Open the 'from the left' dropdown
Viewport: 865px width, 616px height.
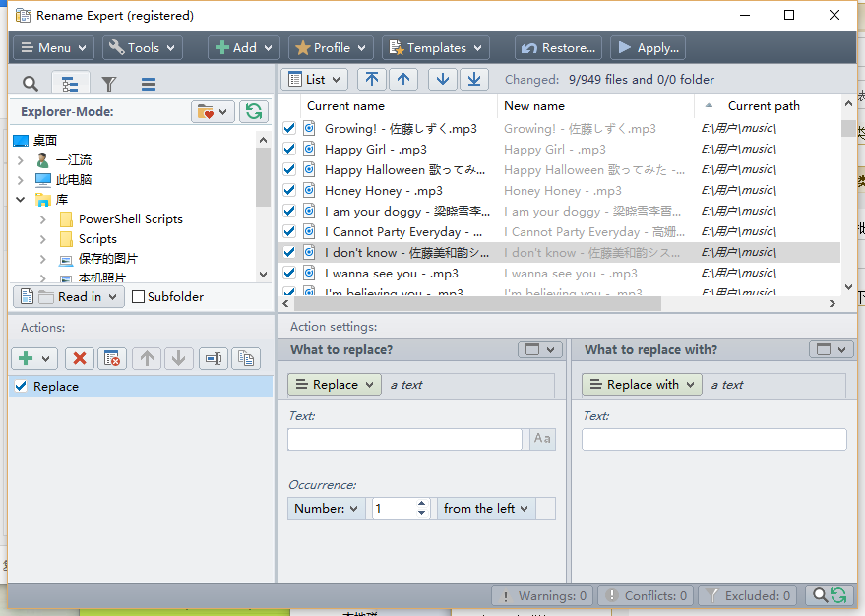pyautogui.click(x=485, y=508)
